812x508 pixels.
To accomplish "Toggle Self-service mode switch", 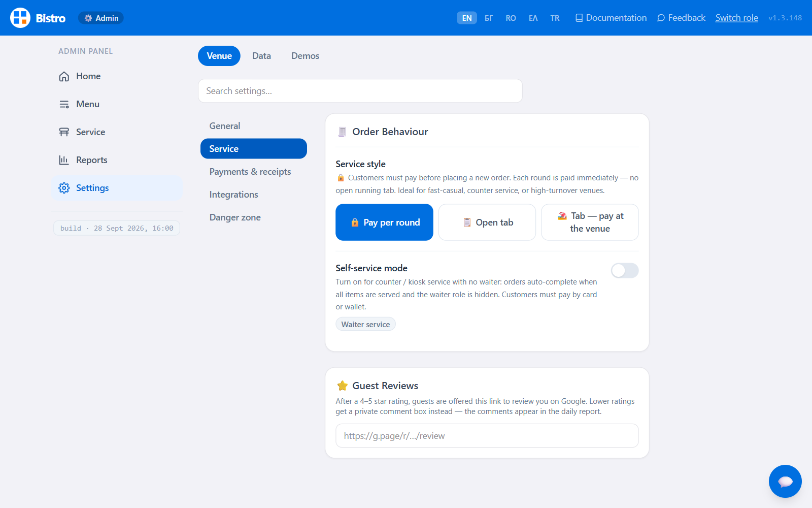I will (625, 271).
